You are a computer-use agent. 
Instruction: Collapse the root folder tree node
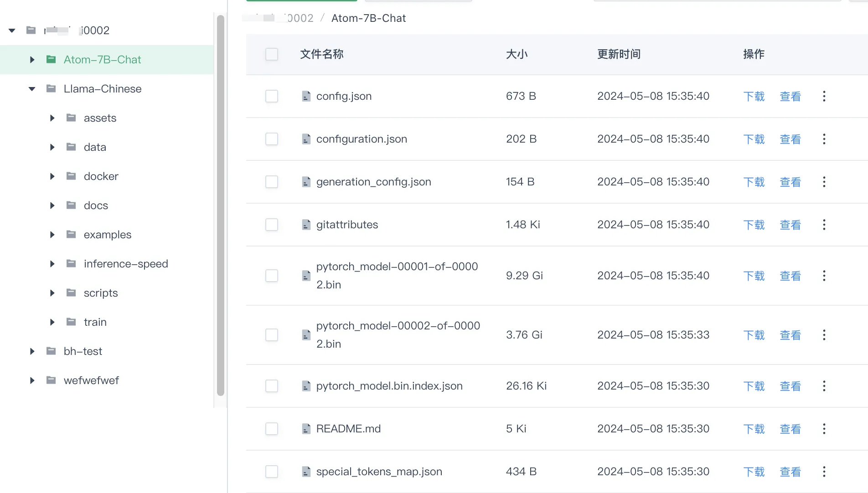coord(12,31)
